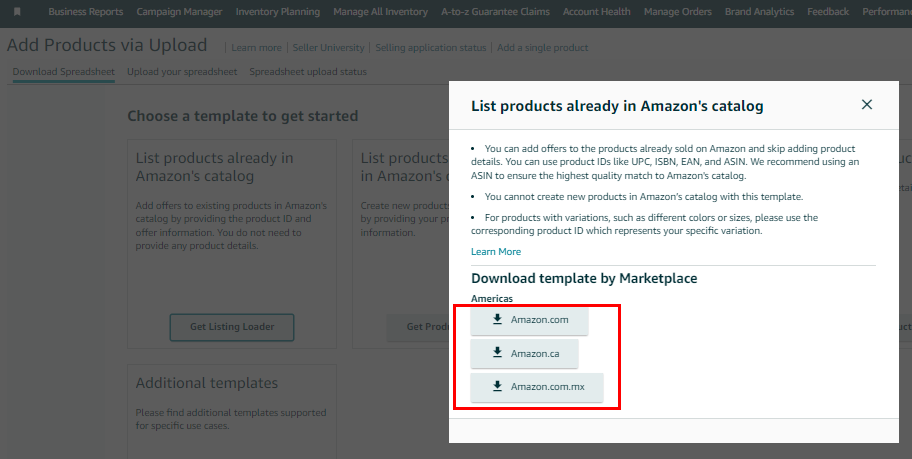
Task: Select the Download Spreadsheet tab
Action: [x=63, y=72]
